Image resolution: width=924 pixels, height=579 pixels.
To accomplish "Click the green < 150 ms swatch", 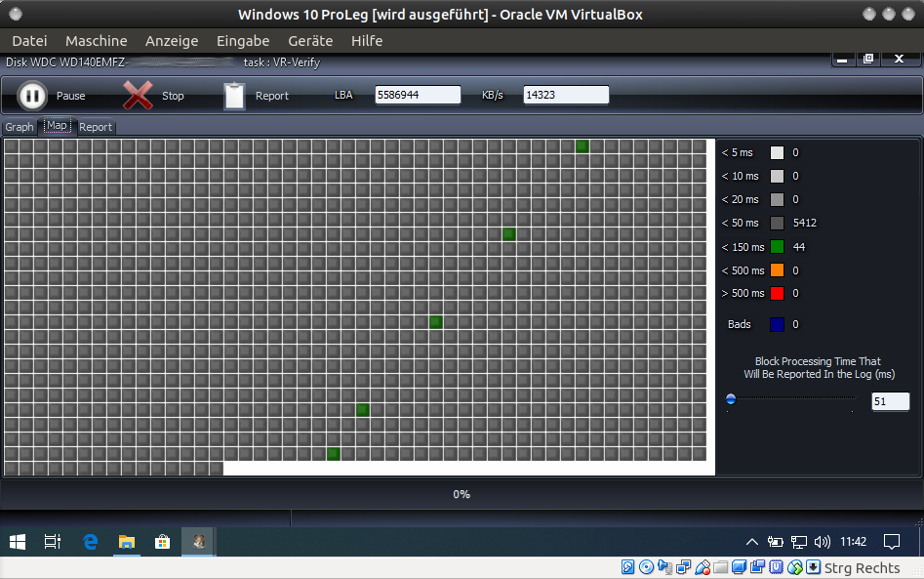I will [778, 247].
